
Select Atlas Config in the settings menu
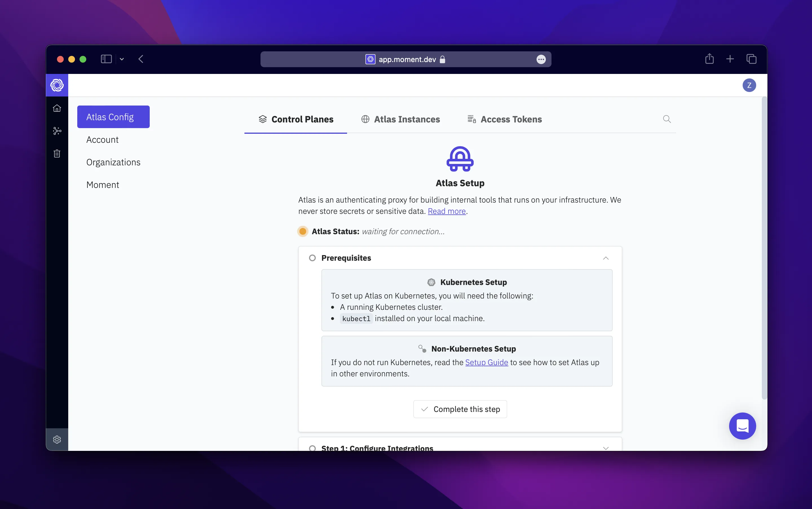113,117
